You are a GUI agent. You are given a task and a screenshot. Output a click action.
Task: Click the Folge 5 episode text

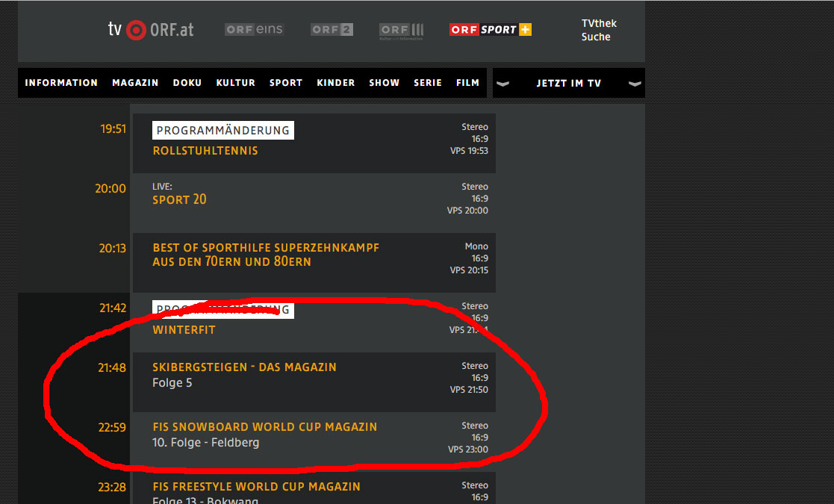click(x=172, y=383)
